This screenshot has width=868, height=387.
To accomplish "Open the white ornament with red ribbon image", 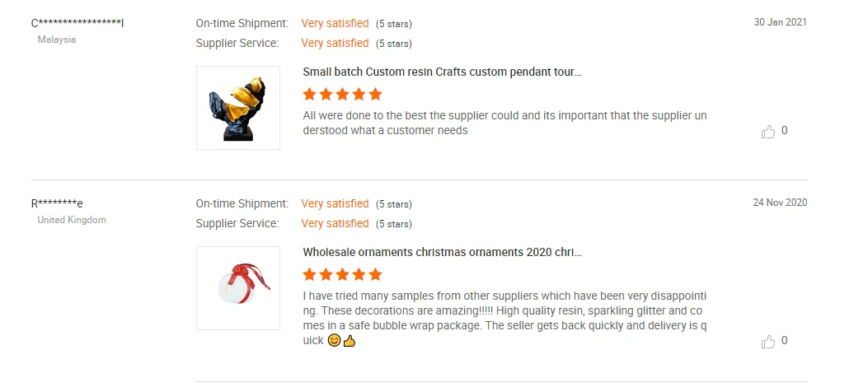I will pyautogui.click(x=238, y=288).
